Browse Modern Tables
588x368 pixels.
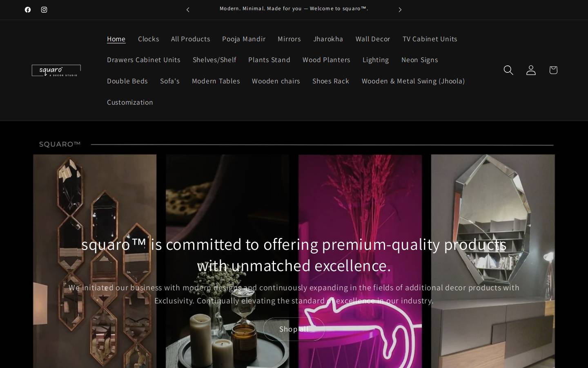(216, 81)
